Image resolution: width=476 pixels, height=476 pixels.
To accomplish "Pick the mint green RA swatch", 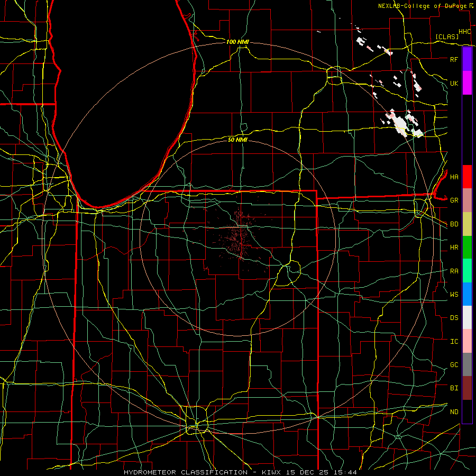I will (x=467, y=271).
